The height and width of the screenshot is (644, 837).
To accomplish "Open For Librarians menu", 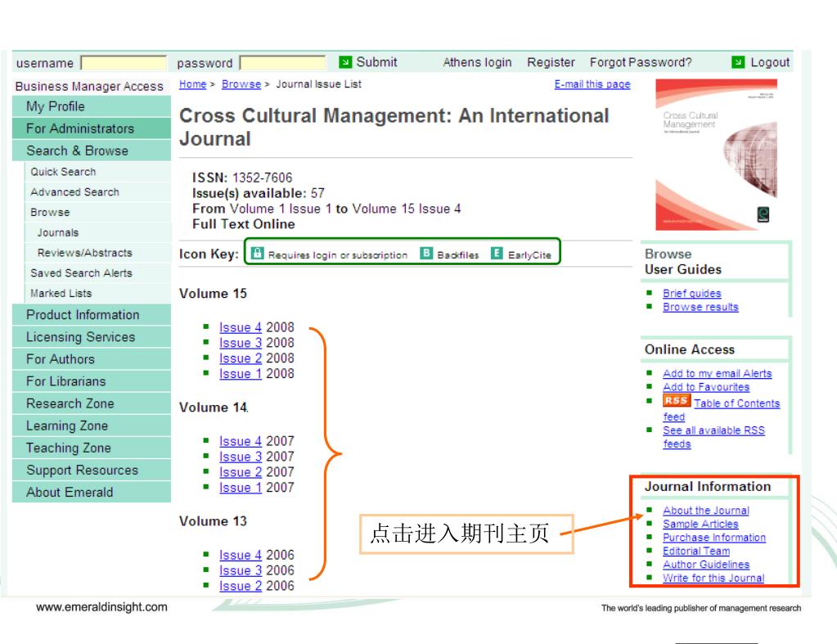I will point(92,381).
